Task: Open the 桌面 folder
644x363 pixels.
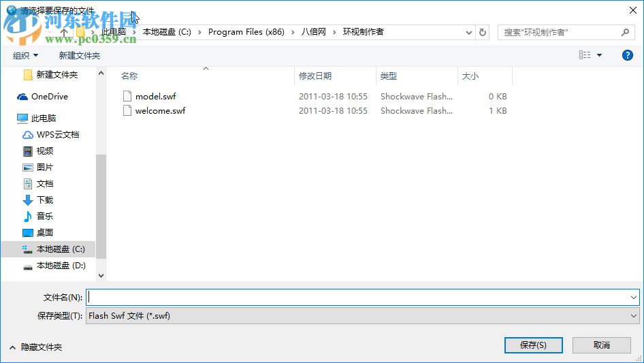Action: 38,233
